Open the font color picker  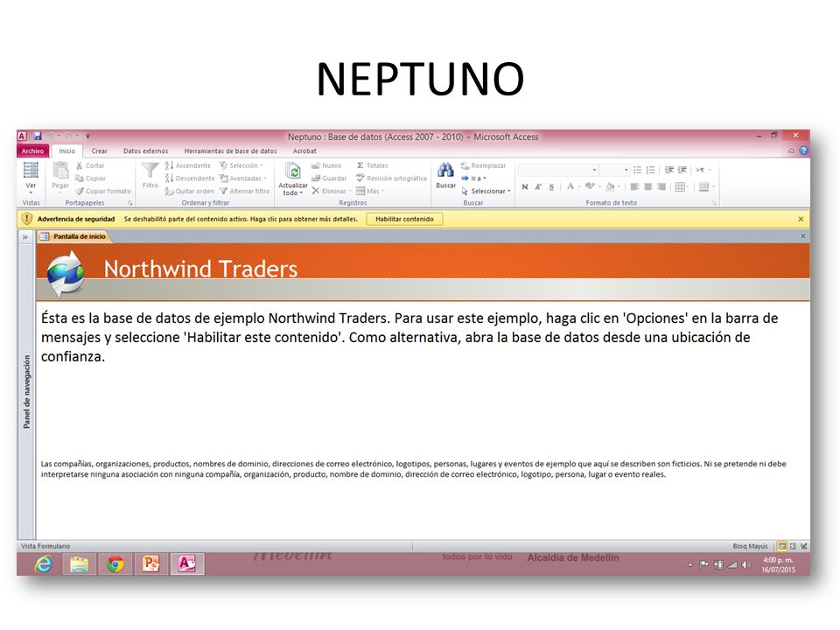pos(573,186)
